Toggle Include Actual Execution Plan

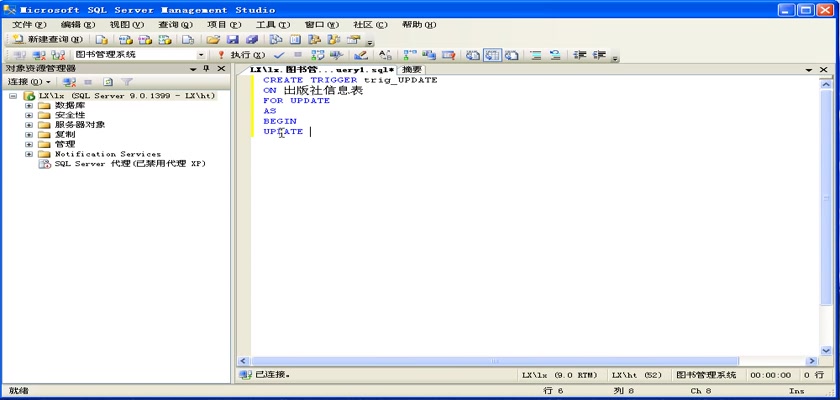pos(410,55)
